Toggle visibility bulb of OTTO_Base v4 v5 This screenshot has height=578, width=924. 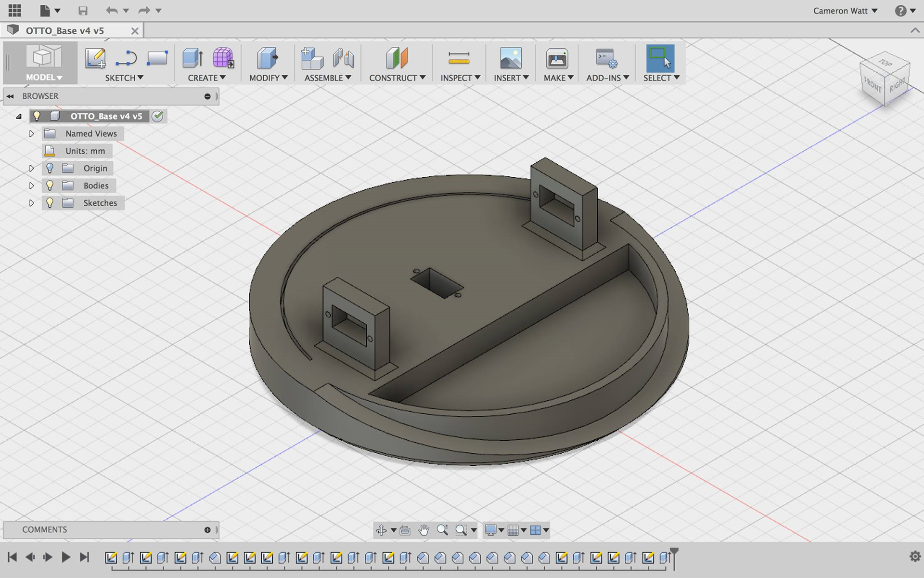[x=37, y=116]
